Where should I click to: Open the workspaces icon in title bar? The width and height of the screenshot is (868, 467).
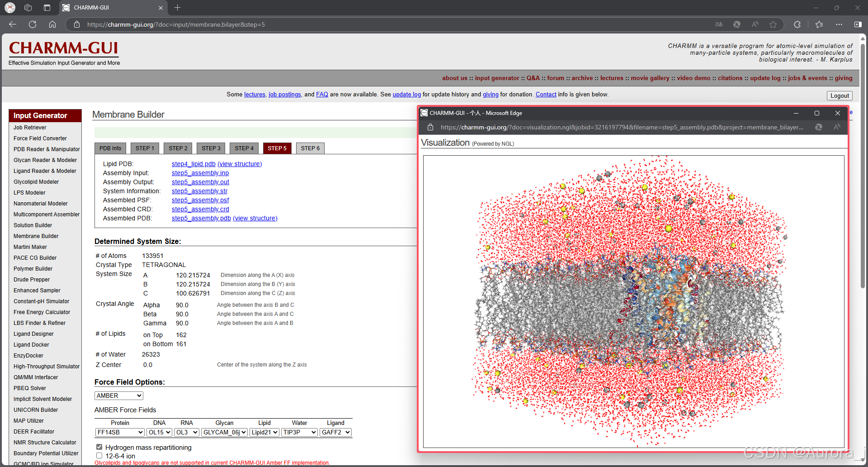pos(28,8)
